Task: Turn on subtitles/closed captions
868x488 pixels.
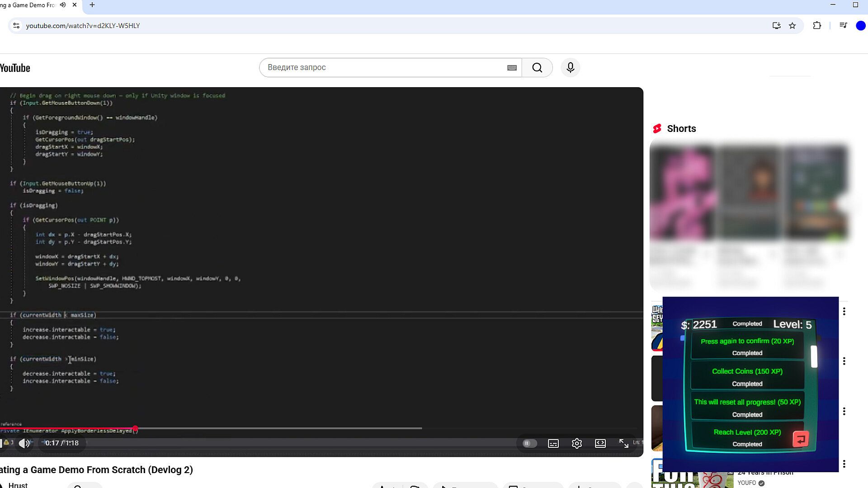Action: pyautogui.click(x=553, y=444)
